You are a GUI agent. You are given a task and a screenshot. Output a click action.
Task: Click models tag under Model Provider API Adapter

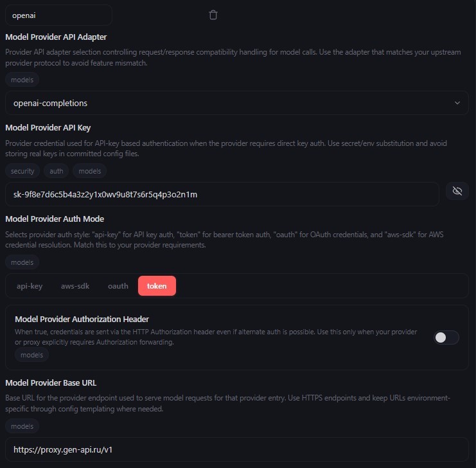22,80
